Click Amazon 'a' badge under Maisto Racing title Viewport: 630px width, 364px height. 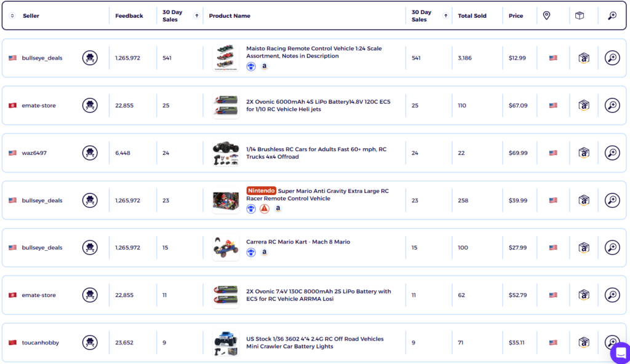tap(265, 66)
